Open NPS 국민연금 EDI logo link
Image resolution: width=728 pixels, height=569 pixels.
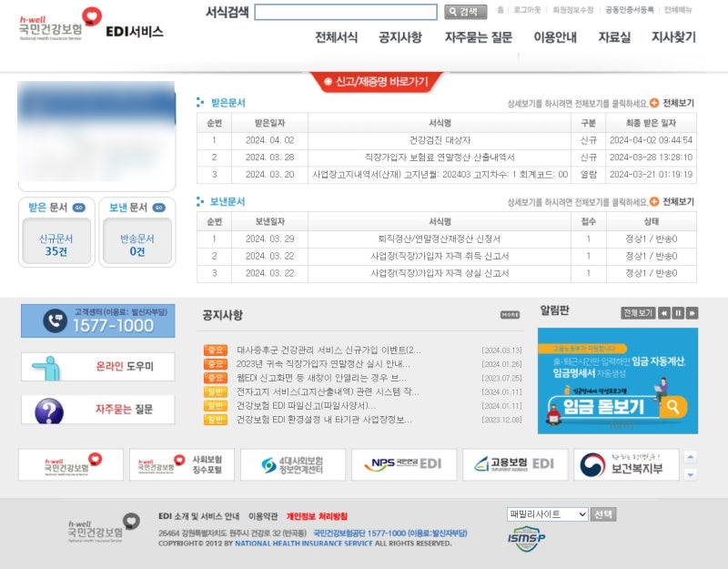(404, 464)
